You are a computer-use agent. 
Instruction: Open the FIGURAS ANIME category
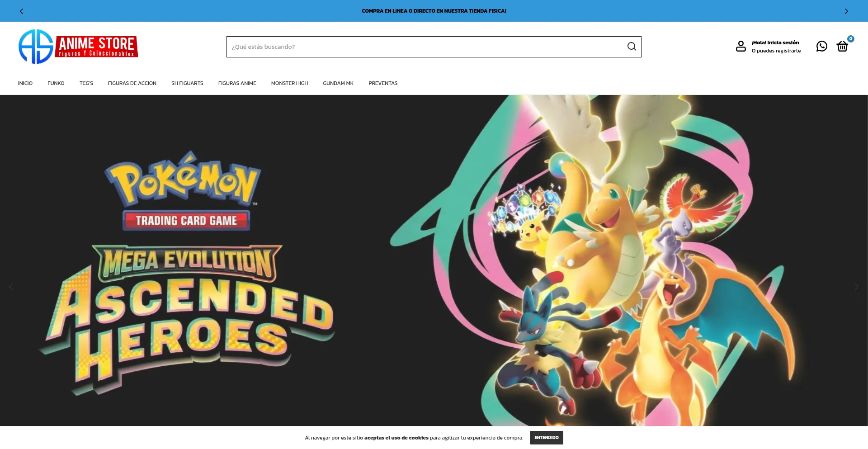click(x=237, y=83)
